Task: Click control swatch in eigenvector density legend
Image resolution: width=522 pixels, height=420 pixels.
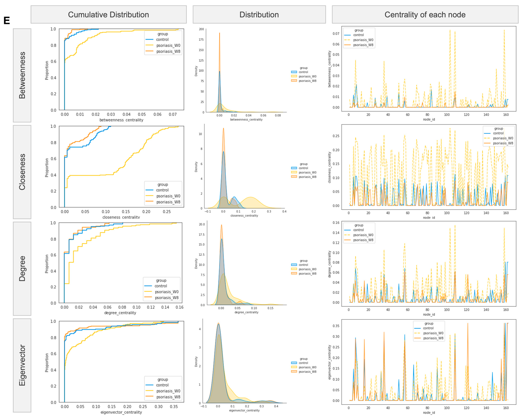Action: tap(294, 363)
